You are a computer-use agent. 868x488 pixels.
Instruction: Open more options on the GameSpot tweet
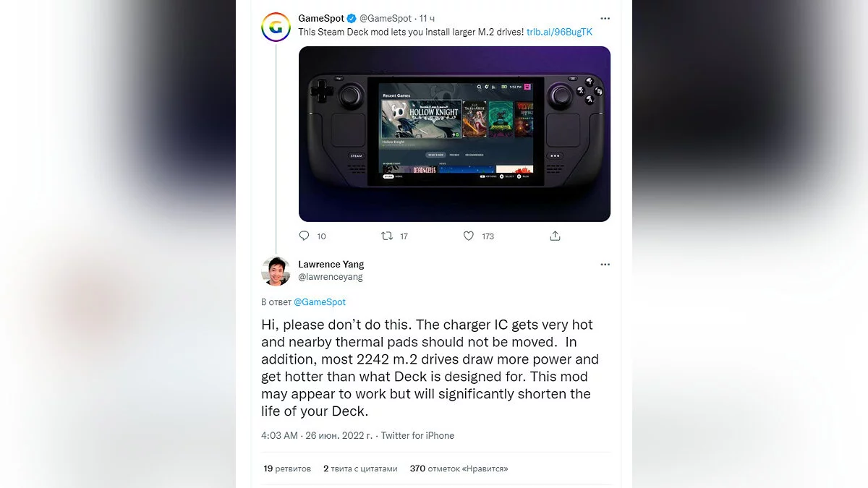[605, 18]
